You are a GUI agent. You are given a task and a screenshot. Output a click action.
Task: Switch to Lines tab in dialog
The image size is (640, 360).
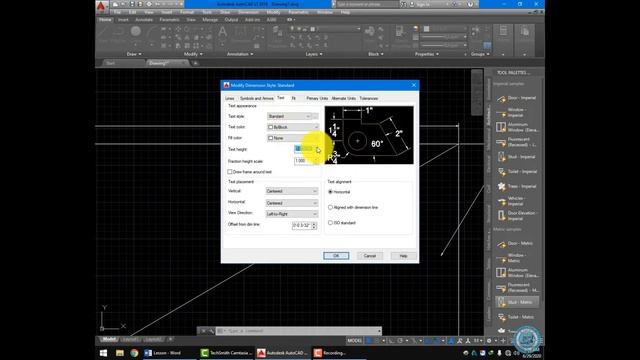(230, 98)
